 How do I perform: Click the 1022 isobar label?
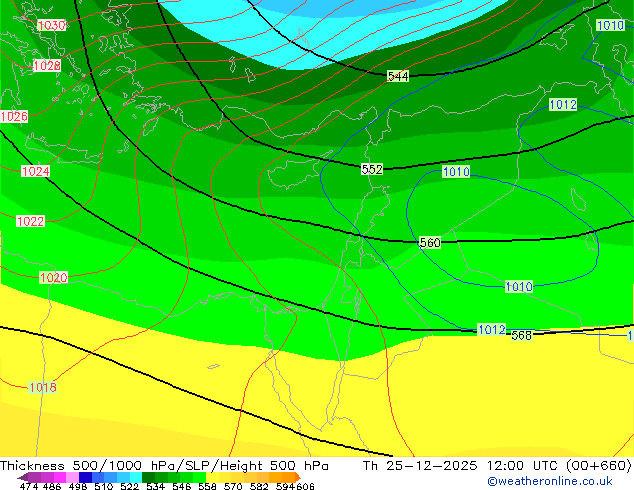(x=30, y=222)
